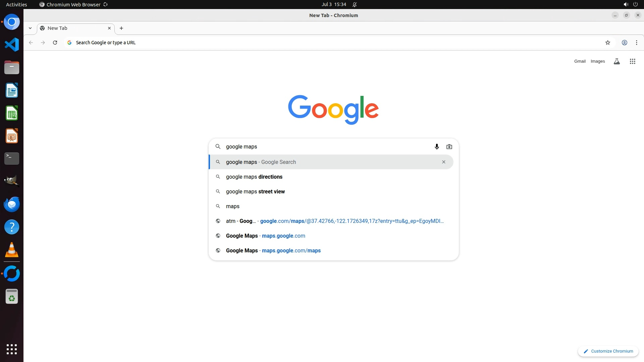644x362 pixels.
Task: Choose google maps directions suggestion
Action: click(x=254, y=177)
